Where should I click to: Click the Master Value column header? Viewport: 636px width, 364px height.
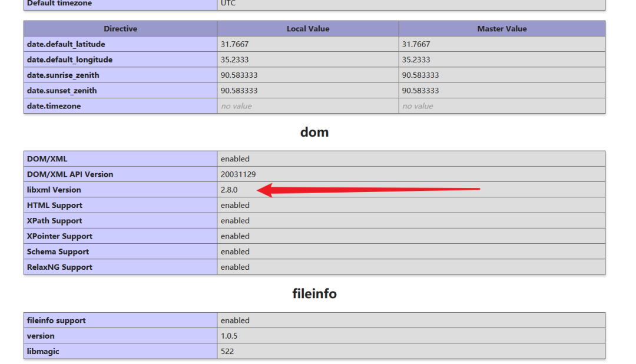click(502, 29)
